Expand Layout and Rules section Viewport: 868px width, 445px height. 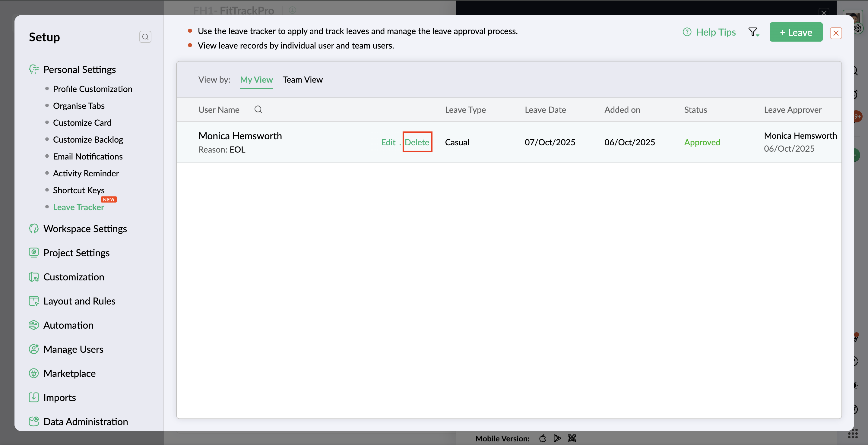coord(79,301)
